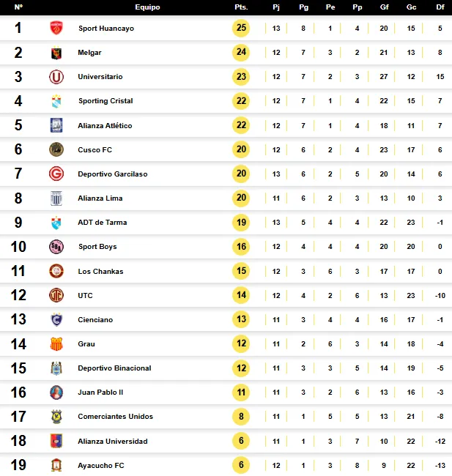Click the Universitario red U logo
This screenshot has height=476, width=452.
point(56,77)
